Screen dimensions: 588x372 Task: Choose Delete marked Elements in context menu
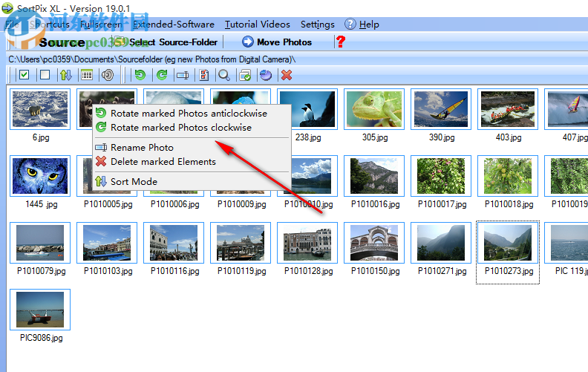(x=192, y=162)
